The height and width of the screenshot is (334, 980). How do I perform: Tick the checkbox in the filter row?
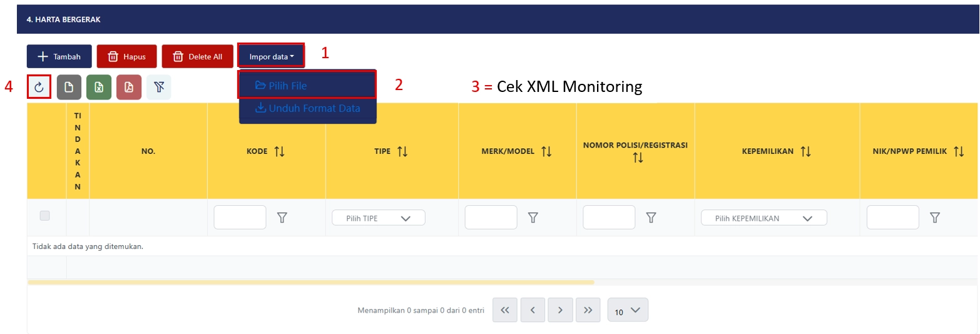coord(45,216)
